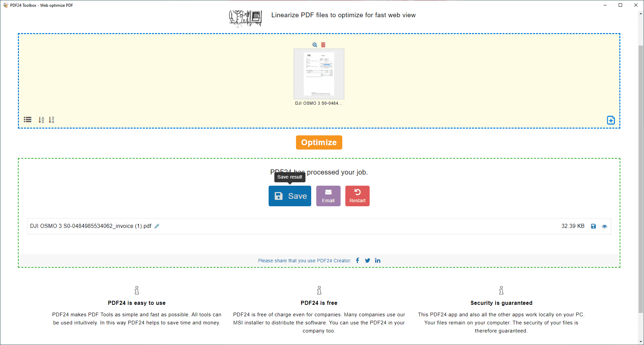Click the PDF24 mascot logo at top
Screen dimensions: 644x345
246,18
